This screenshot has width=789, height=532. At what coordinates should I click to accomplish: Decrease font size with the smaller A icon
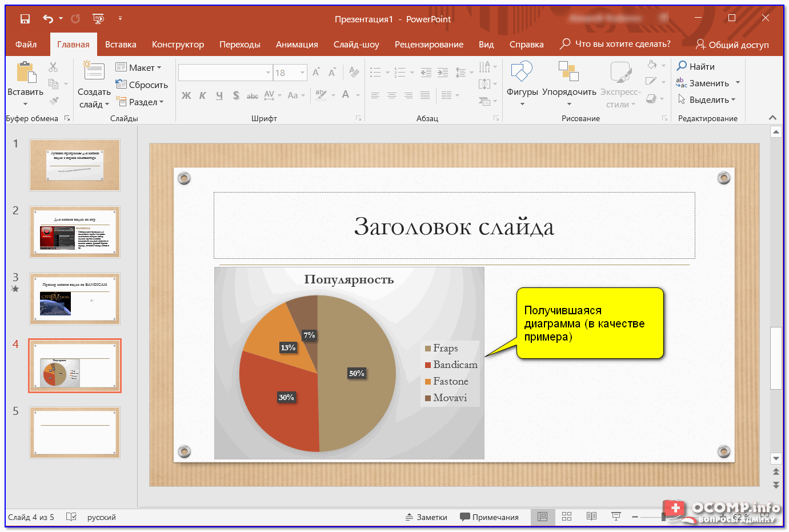pos(332,73)
